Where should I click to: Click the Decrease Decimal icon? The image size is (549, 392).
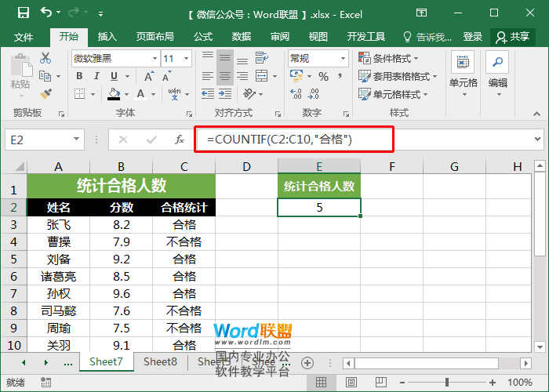(314, 94)
